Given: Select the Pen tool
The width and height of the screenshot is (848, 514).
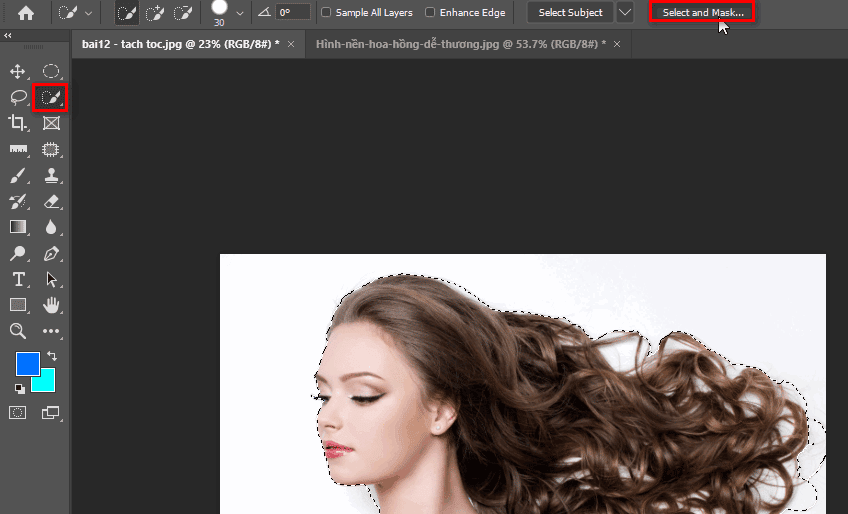Looking at the screenshot, I should coord(51,253).
